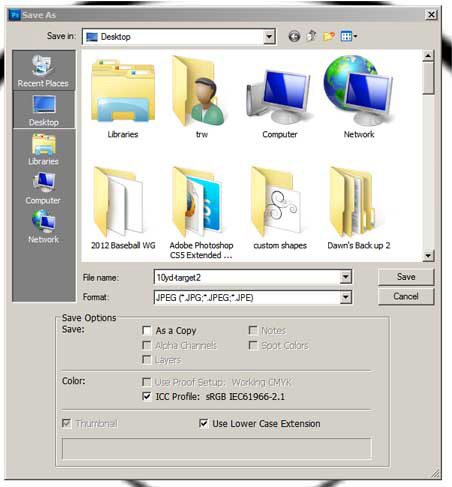The image size is (452, 487).
Task: Select Computer in the places sidebar
Action: (x=44, y=188)
